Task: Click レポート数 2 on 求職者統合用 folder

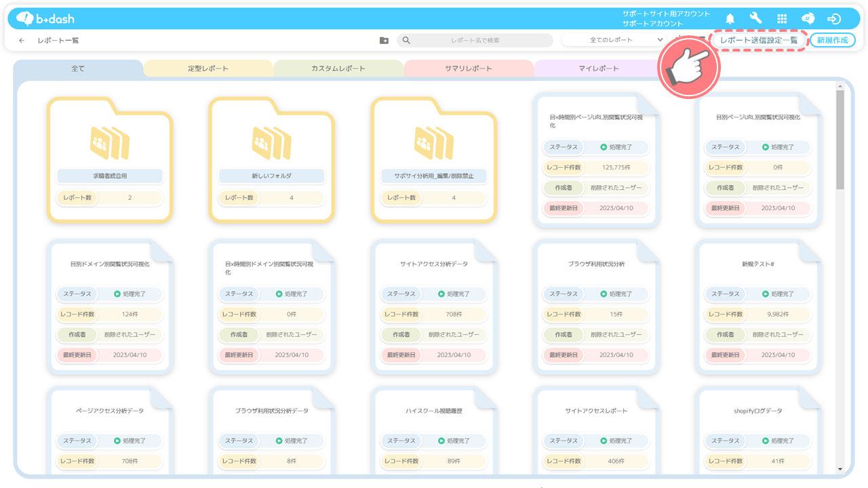Action: [110, 198]
